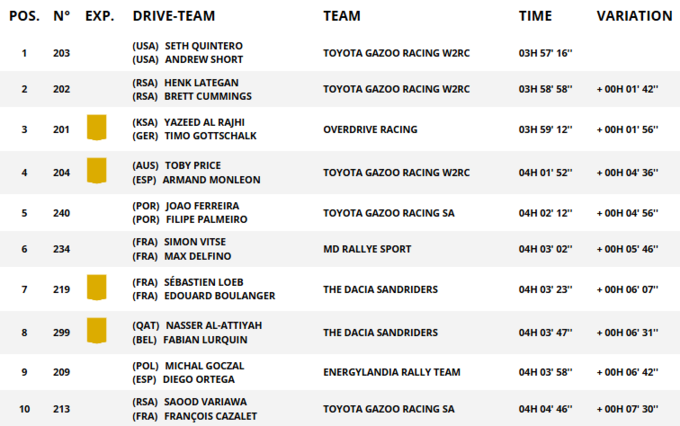Click the yellow EXP badge for Nasser Al-Attiyah

[x=97, y=331]
